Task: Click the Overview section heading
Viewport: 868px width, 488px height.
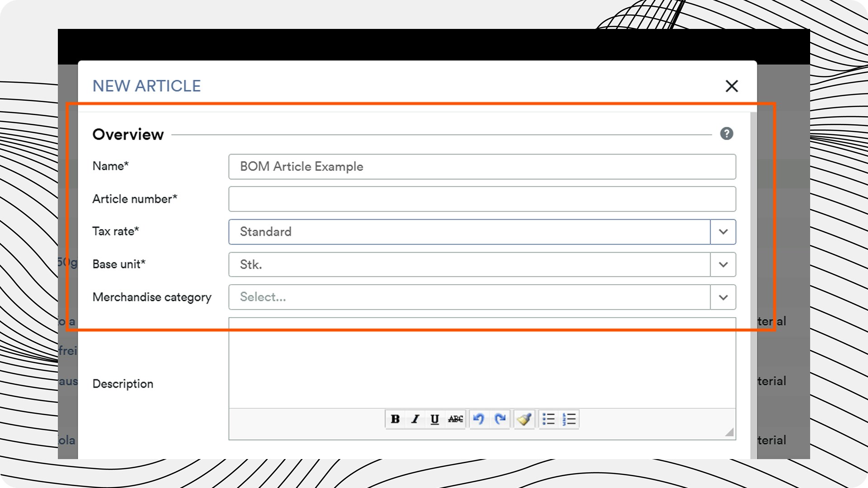Action: tap(128, 134)
